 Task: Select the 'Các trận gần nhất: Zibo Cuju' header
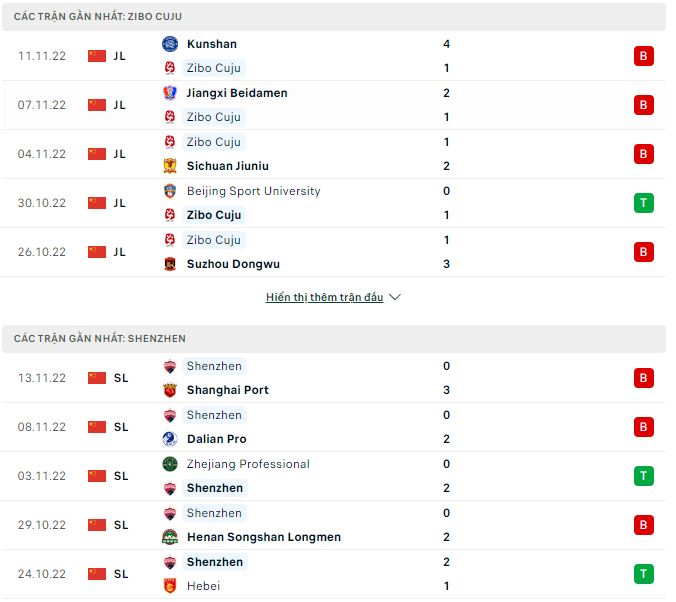[98, 17]
